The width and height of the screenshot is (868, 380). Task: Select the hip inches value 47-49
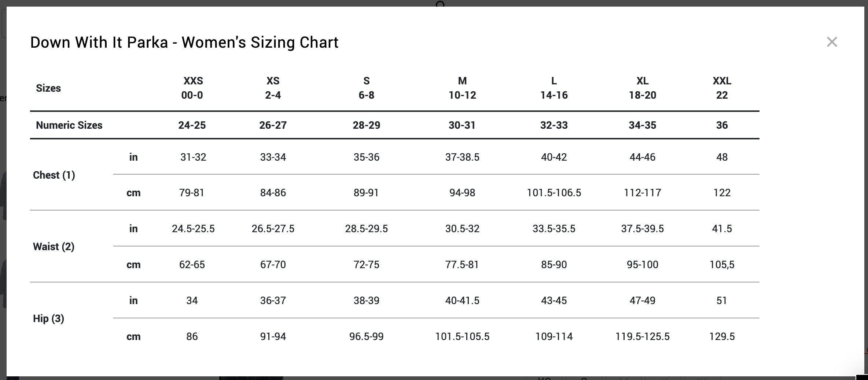click(x=643, y=301)
